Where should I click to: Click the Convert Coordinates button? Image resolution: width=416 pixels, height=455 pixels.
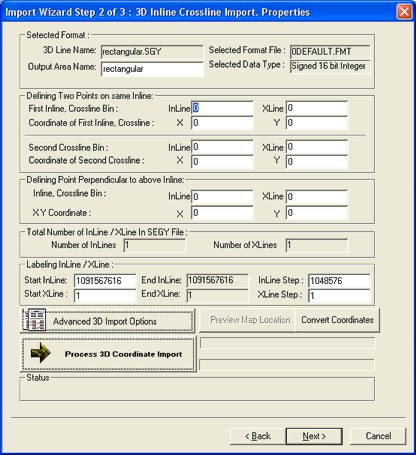coord(337,320)
